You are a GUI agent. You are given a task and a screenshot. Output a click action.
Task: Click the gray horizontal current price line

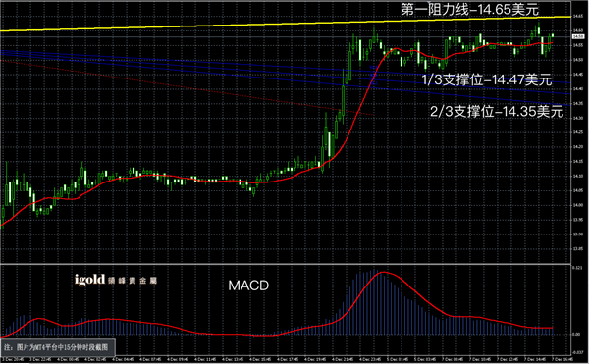coord(286,36)
